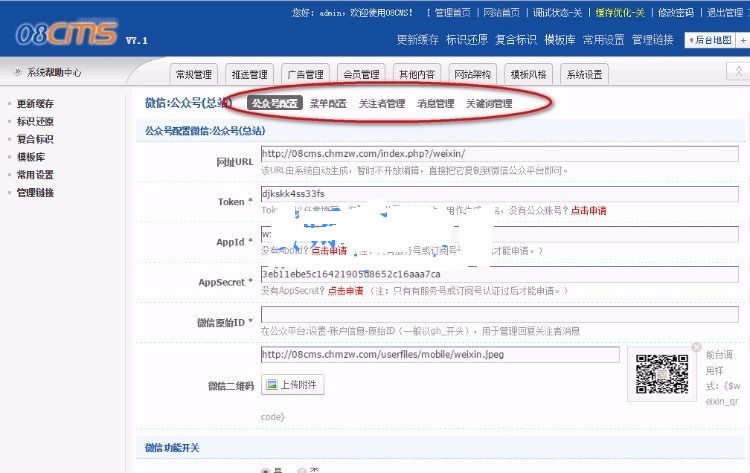Switch to the 推送管理 tab
The image size is (750, 473).
point(250,75)
